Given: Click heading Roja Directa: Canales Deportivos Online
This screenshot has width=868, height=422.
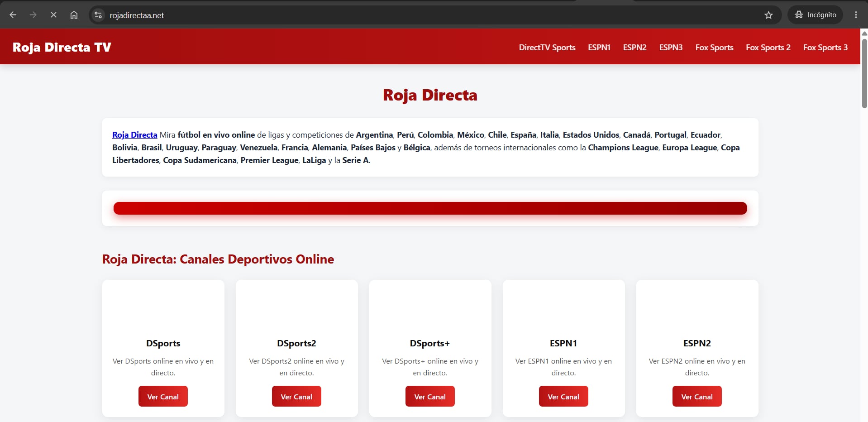Looking at the screenshot, I should (x=218, y=259).
